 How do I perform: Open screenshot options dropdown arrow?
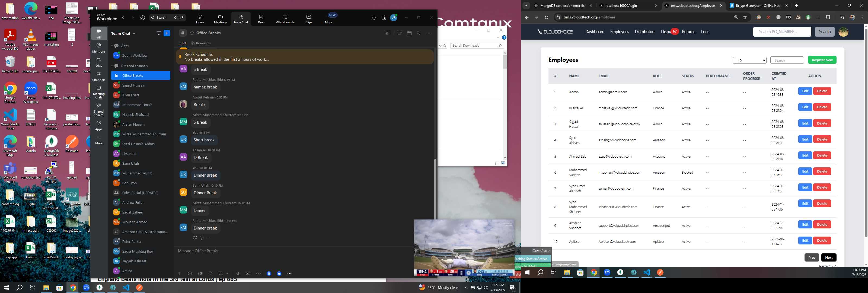point(228,273)
